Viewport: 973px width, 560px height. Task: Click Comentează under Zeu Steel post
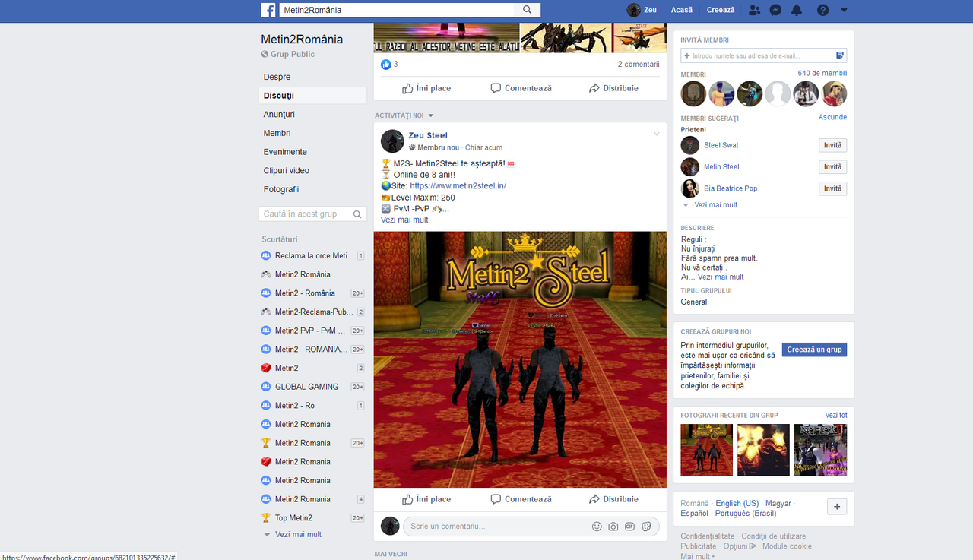[x=521, y=499]
